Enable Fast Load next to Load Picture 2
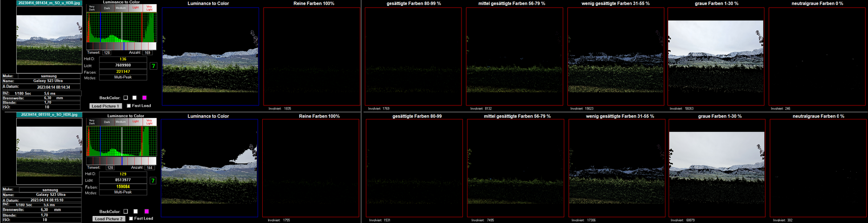Image resolution: width=868 pixels, height=223 pixels. (131, 218)
